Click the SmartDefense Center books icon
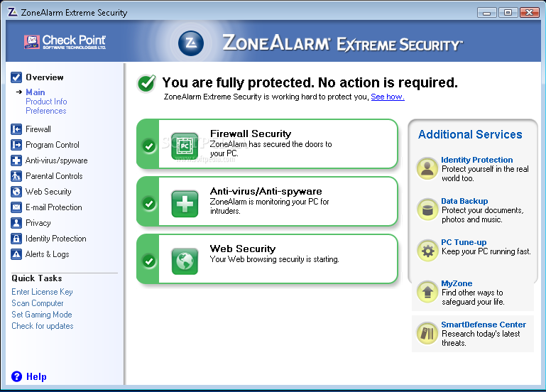546x392 pixels. [427, 333]
